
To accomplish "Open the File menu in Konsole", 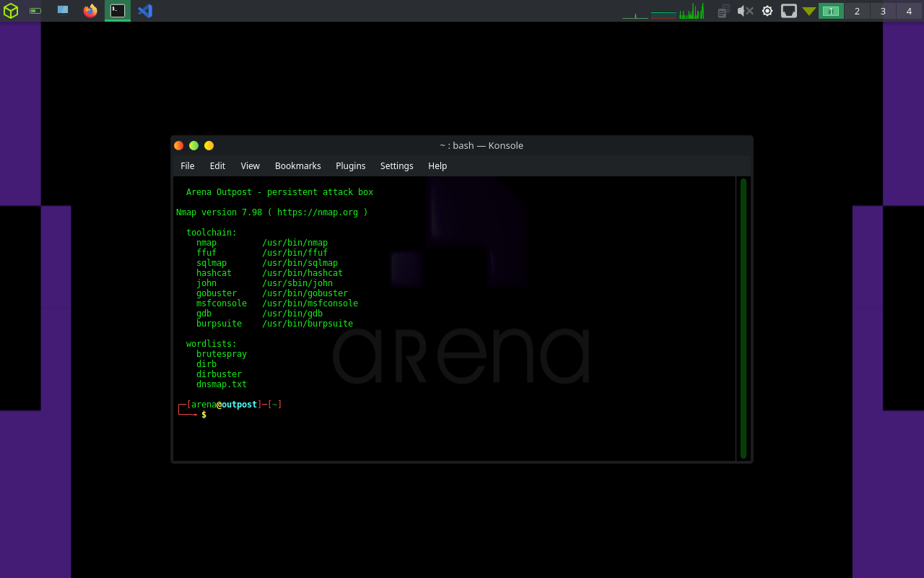I will (188, 165).
